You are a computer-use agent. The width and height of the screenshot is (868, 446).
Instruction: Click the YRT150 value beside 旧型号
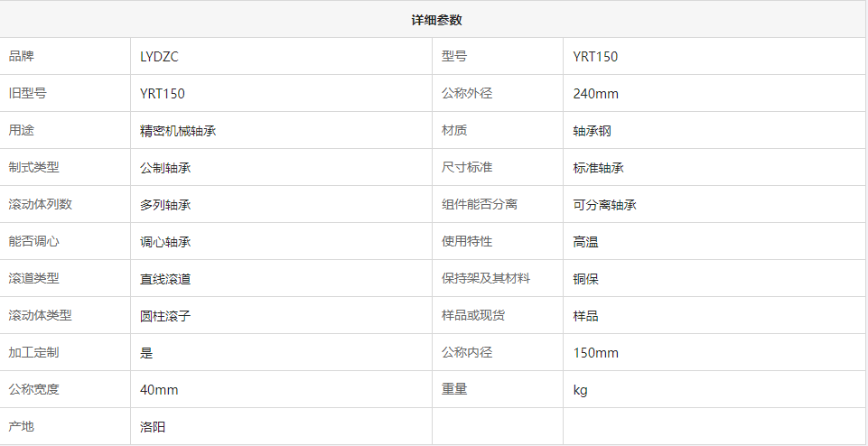coord(163,94)
